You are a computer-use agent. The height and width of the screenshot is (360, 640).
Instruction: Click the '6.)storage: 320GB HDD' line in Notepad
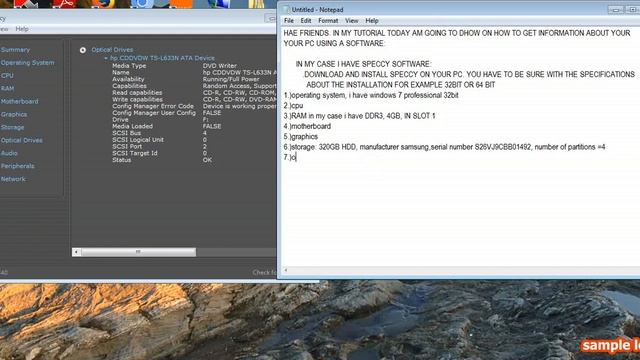pos(444,147)
